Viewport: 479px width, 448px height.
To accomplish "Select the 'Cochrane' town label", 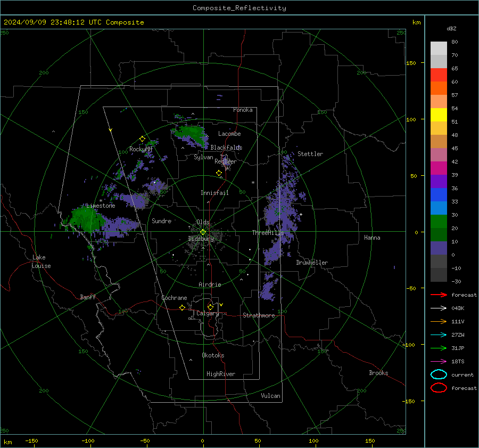I will [174, 298].
